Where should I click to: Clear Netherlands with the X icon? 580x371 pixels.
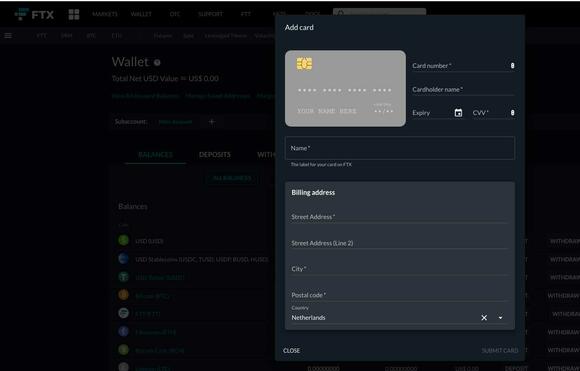[484, 317]
